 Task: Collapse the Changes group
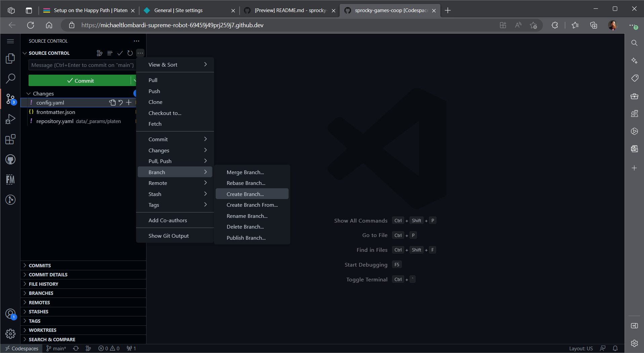pyautogui.click(x=29, y=93)
